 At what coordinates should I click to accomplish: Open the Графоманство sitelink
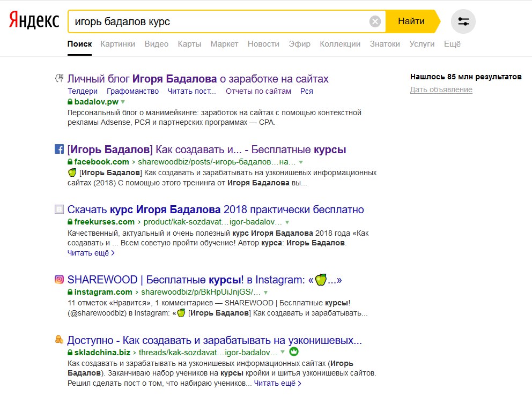[x=132, y=91]
